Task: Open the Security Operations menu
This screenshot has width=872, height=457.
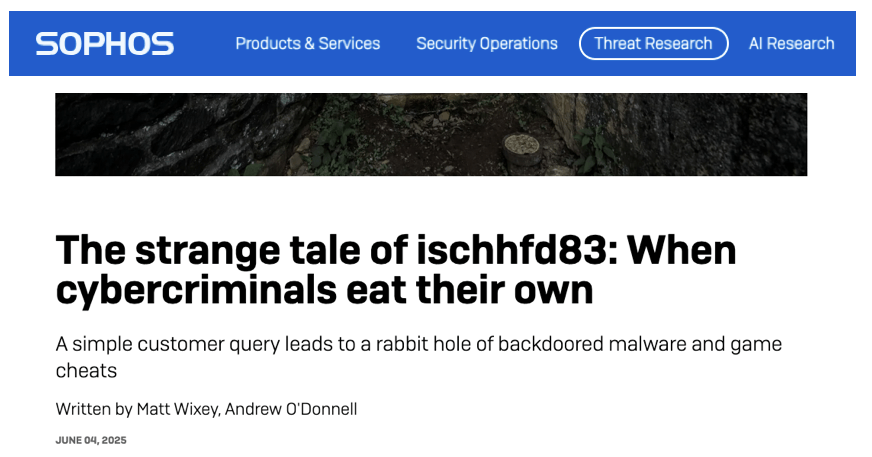Action: (x=486, y=43)
